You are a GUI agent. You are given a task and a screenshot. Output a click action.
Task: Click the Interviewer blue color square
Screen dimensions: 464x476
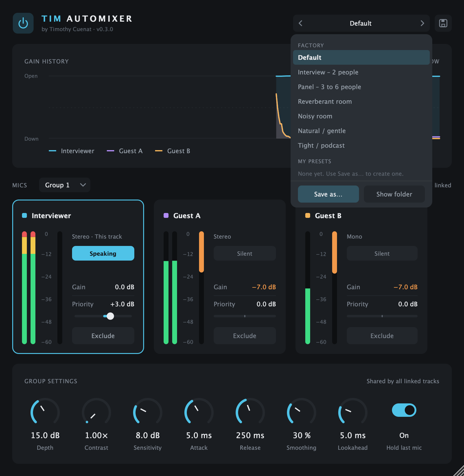(x=24, y=215)
